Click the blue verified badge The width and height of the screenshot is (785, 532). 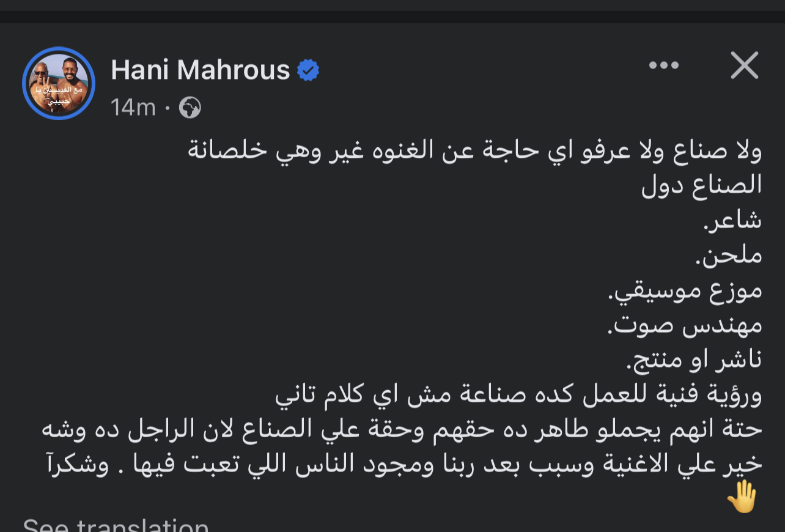pyautogui.click(x=308, y=71)
